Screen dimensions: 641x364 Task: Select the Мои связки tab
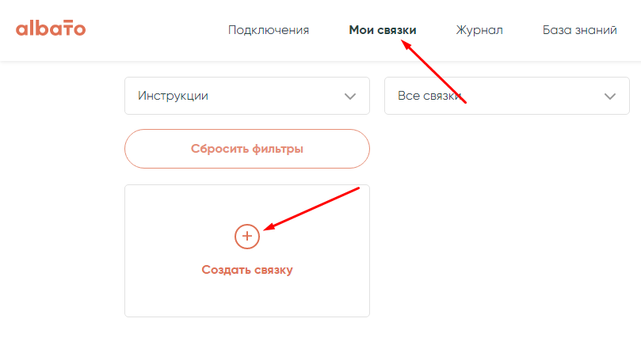[x=383, y=30]
